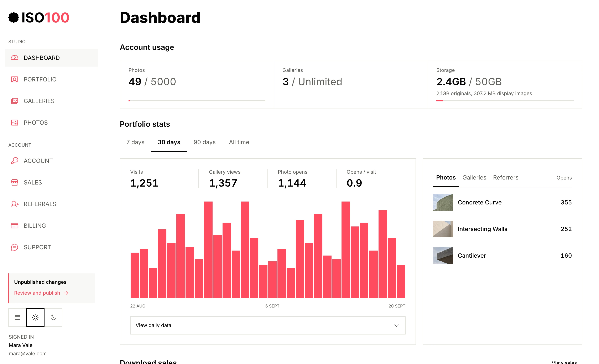Switch to the Photos ranking tab
The image size is (599, 364).
click(446, 177)
